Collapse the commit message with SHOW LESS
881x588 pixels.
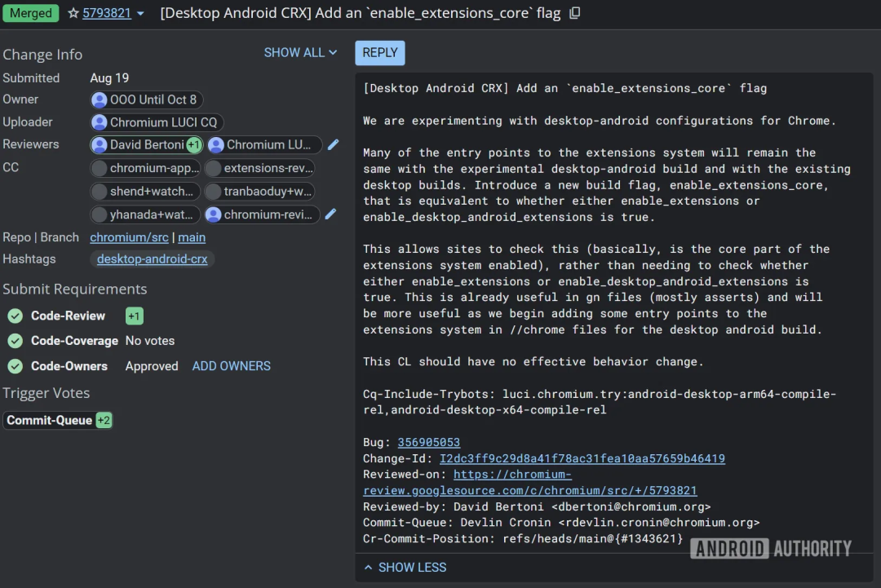coord(405,568)
